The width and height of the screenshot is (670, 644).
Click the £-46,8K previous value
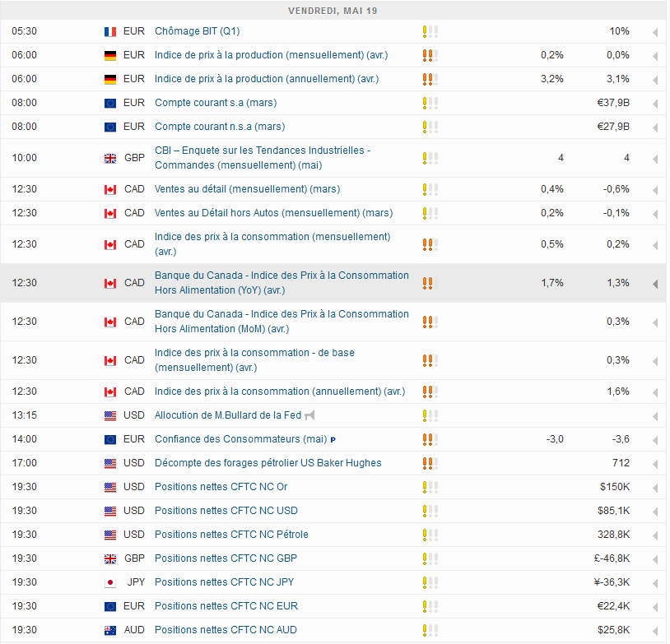coord(612,558)
